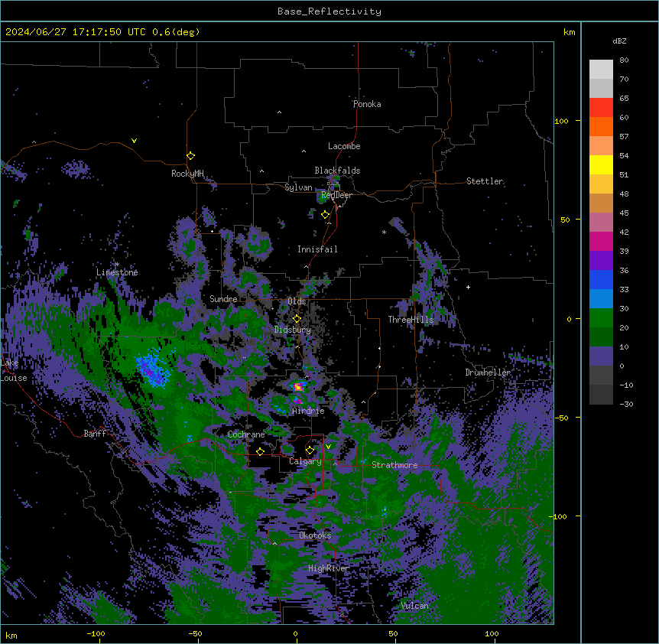Pick the bright green 20-30 dBZ legend swatch
The height and width of the screenshot is (644, 659).
pyautogui.click(x=601, y=318)
